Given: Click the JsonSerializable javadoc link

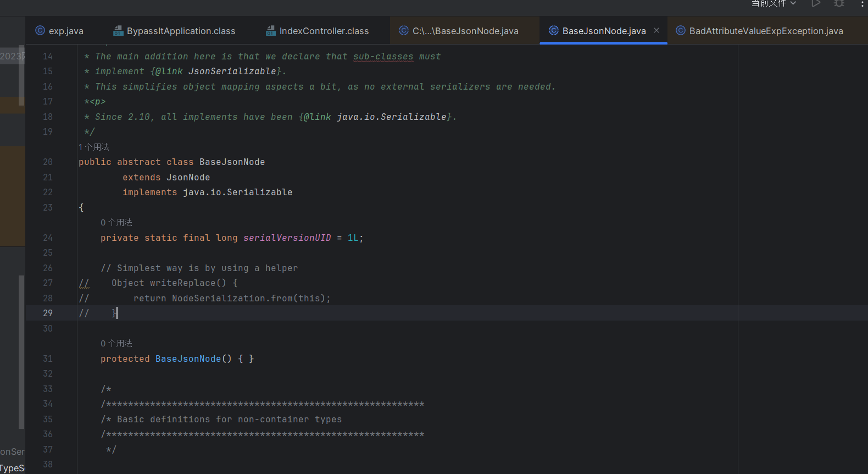Looking at the screenshot, I should click(232, 71).
